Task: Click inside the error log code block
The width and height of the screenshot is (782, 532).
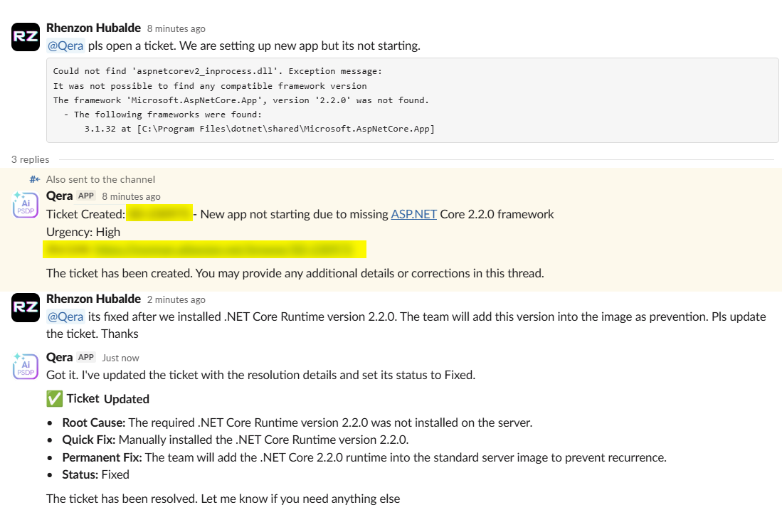Action: 413,100
